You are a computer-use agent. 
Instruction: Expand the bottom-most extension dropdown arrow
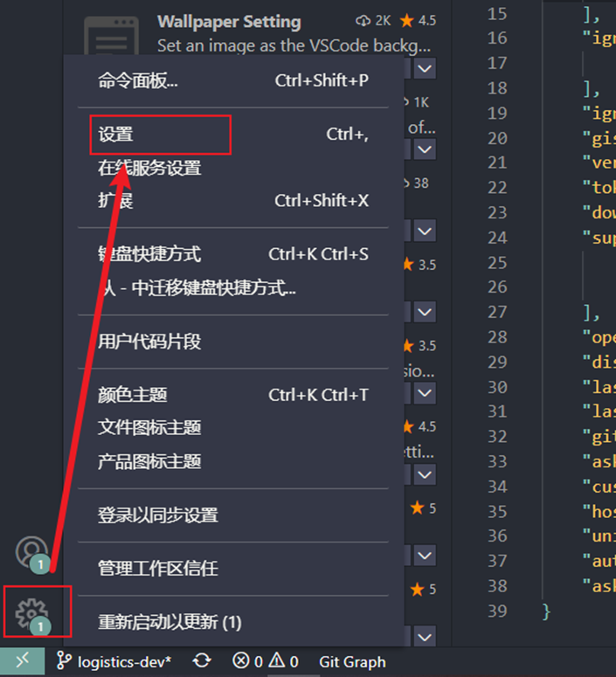click(x=425, y=637)
